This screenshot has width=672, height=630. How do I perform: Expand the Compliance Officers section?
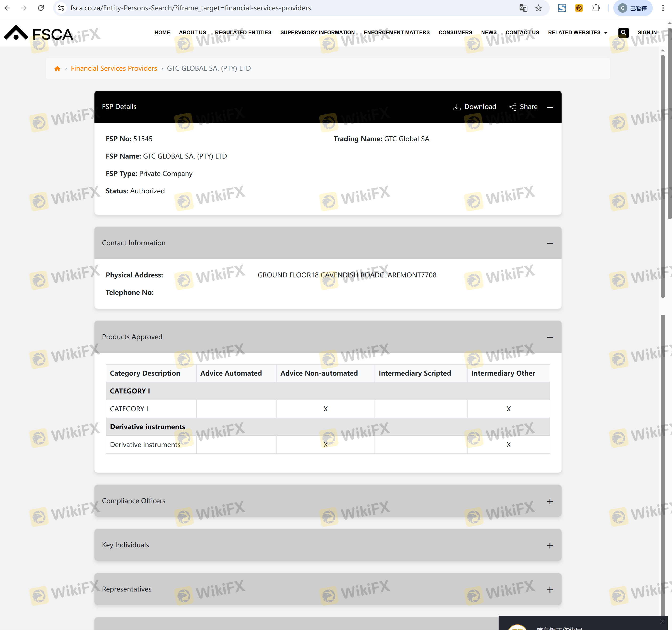550,501
